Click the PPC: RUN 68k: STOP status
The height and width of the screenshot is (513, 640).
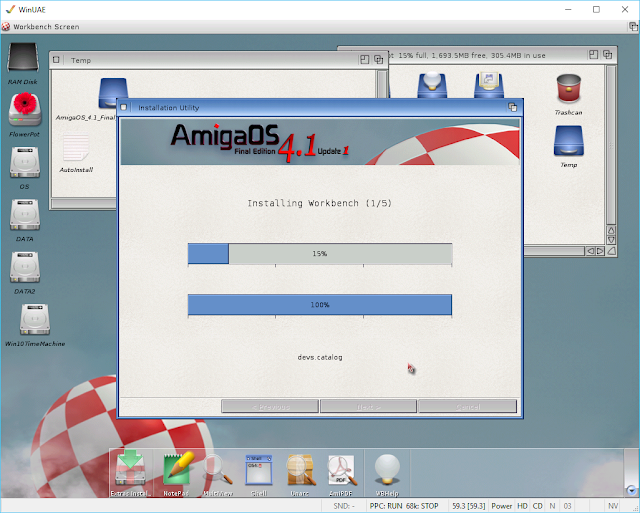[x=404, y=506]
